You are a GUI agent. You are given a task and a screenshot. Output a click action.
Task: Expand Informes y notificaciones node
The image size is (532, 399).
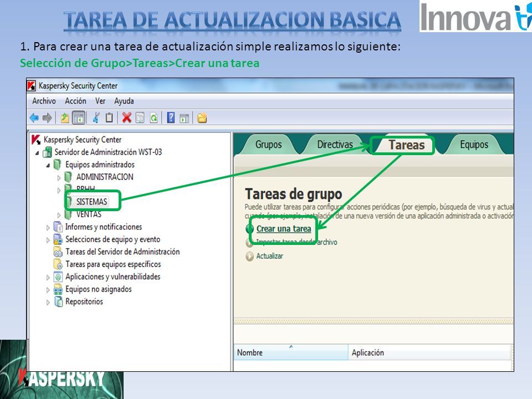pyautogui.click(x=48, y=228)
